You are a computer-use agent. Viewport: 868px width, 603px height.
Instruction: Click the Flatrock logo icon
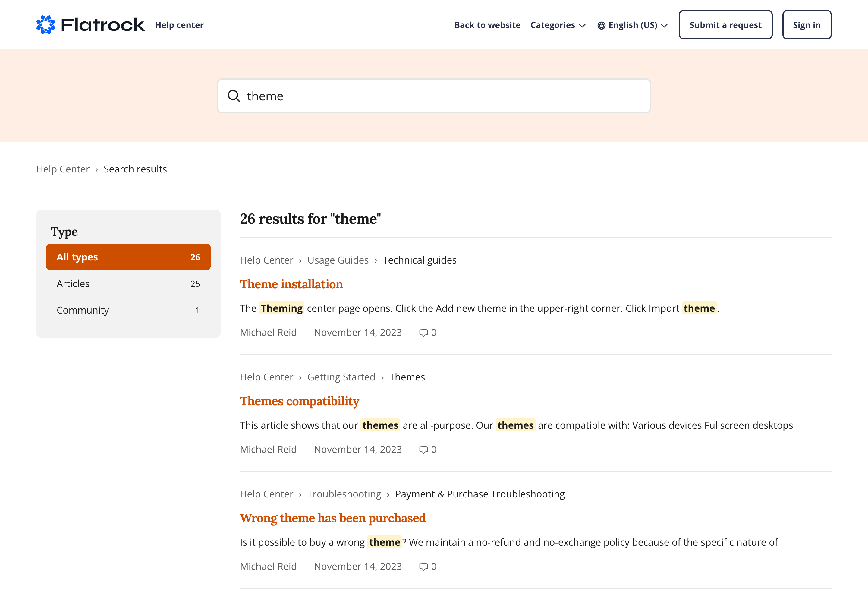(46, 25)
